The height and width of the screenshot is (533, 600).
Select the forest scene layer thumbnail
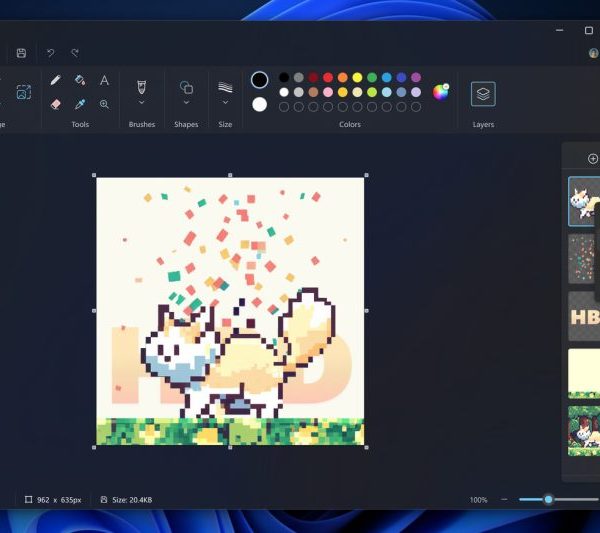(584, 431)
